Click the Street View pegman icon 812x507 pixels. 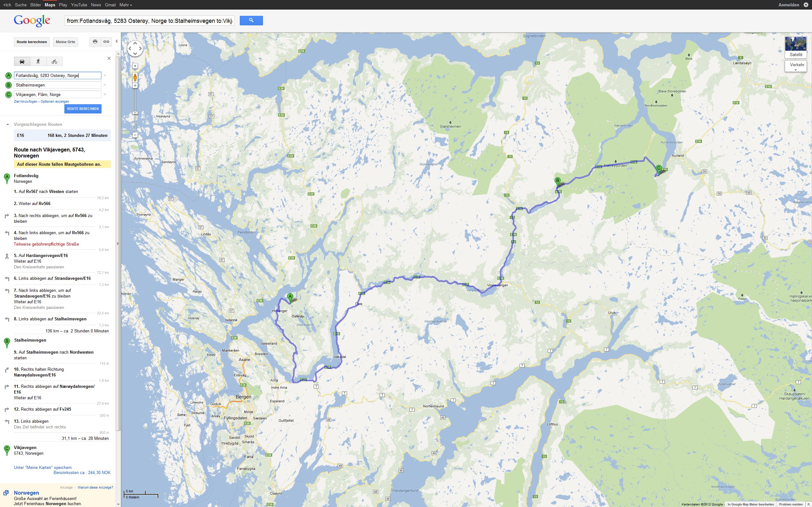pyautogui.click(x=135, y=77)
